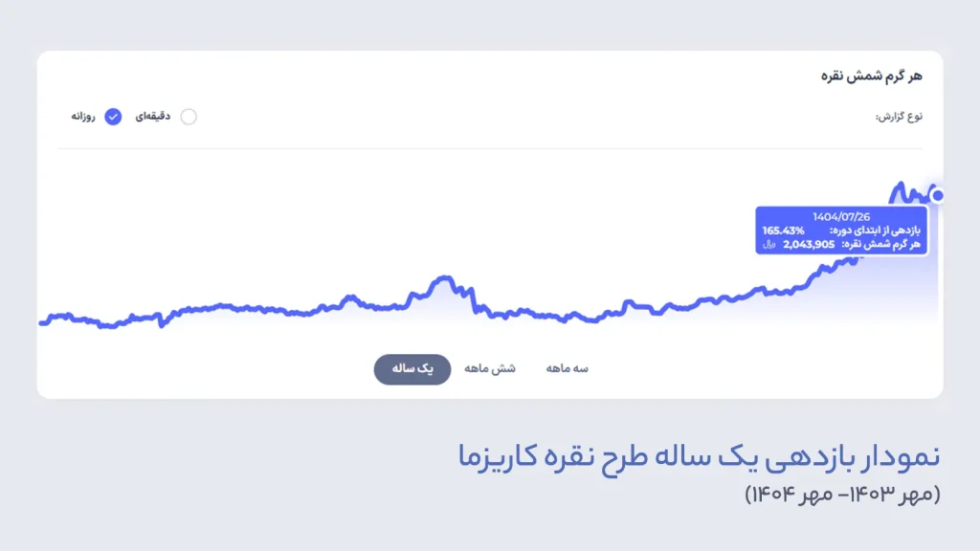980x551 pixels.
Task: Click the 165.43% return value
Action: coord(784,231)
